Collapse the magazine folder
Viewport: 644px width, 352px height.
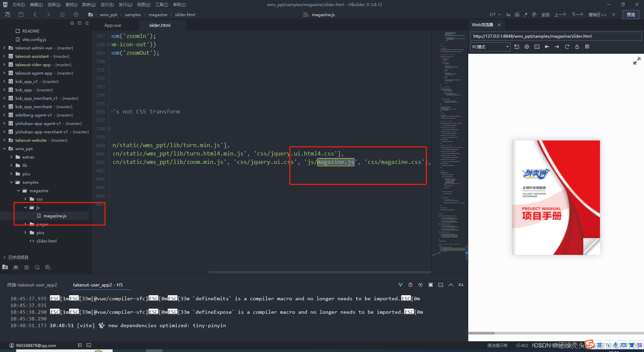pos(18,191)
